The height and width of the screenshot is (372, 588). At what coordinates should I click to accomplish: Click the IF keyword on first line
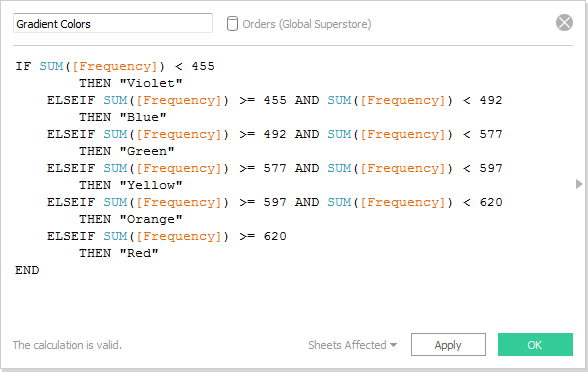[x=23, y=66]
